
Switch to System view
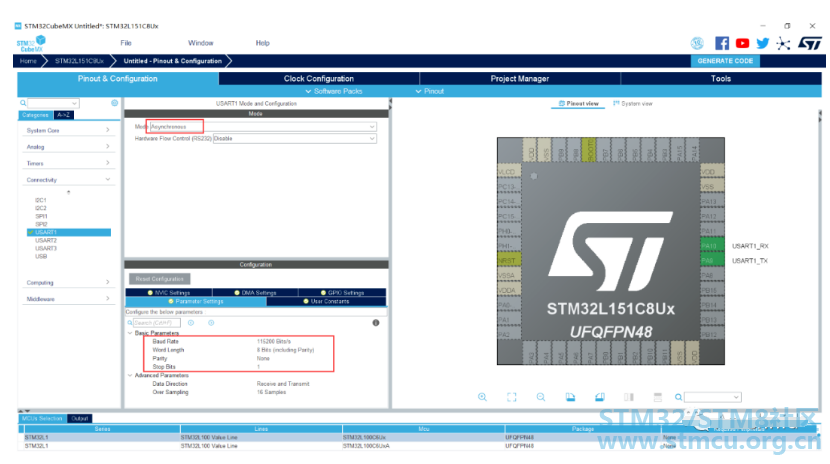(633, 104)
